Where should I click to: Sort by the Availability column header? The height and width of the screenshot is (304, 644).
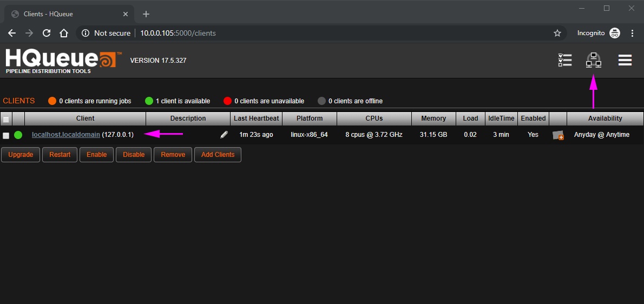(x=605, y=118)
